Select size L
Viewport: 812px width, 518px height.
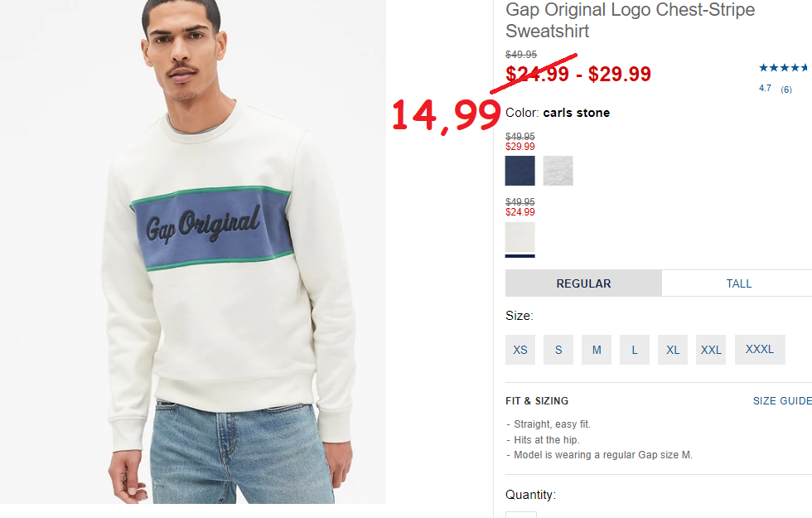click(635, 350)
